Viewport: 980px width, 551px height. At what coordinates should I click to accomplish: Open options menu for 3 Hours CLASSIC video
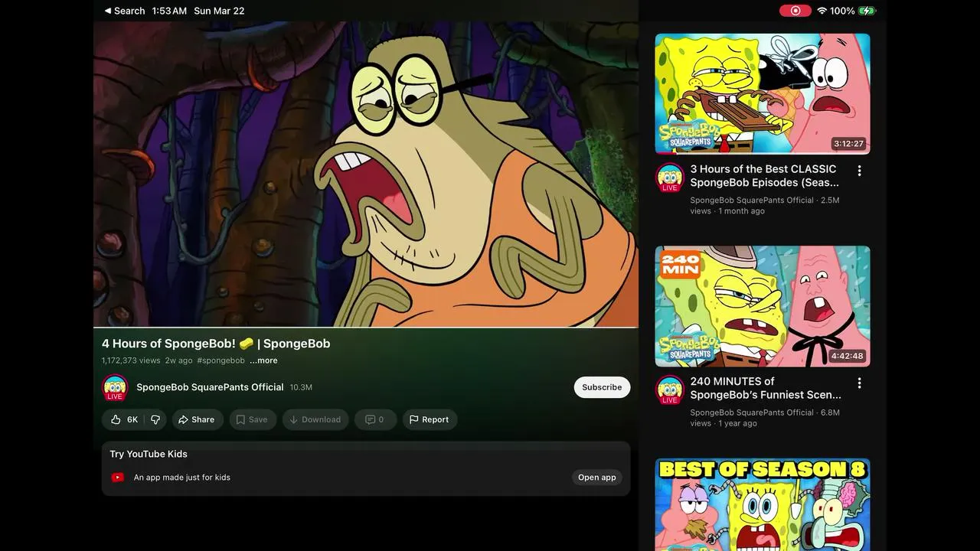point(859,171)
